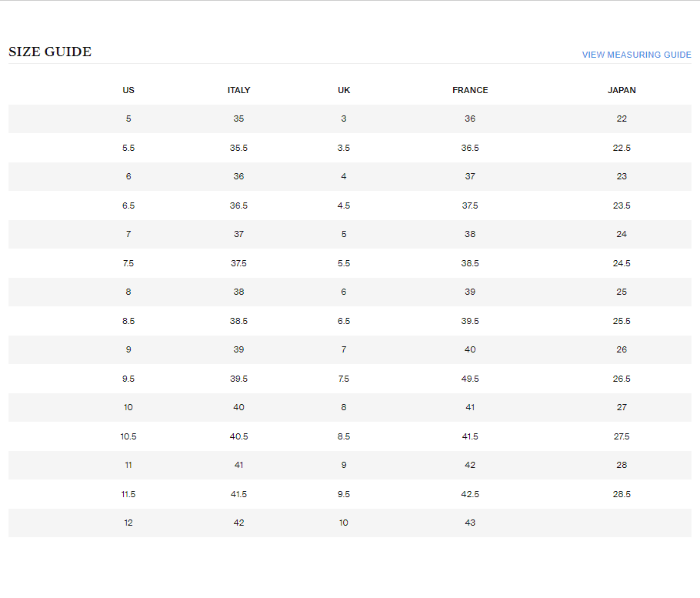
Task: Select US size 7.5 cell
Action: pyautogui.click(x=128, y=263)
